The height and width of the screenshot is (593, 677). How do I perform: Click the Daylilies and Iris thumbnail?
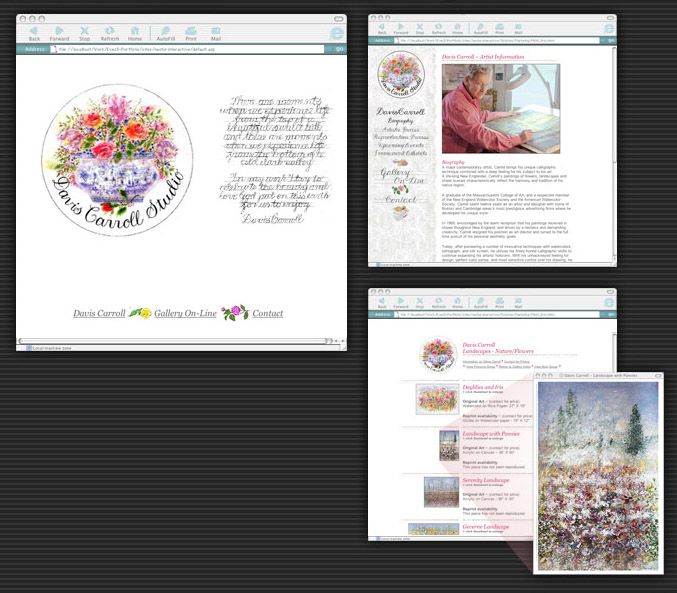point(437,399)
